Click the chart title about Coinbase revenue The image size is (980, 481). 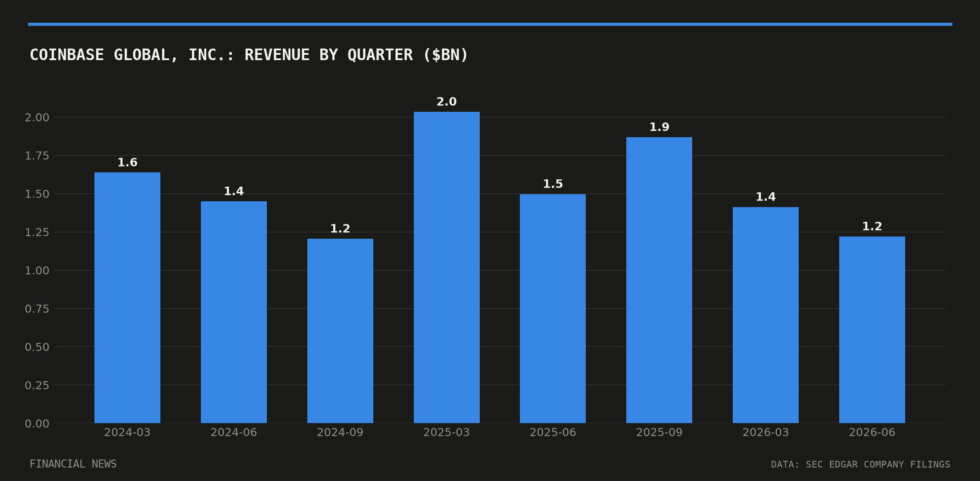249,55
